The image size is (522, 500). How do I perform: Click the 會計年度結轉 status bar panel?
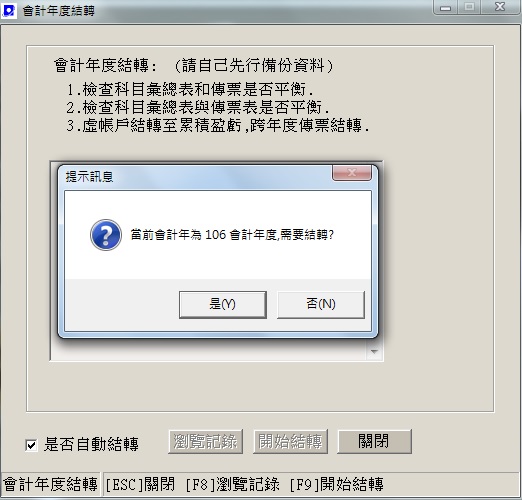click(x=50, y=485)
